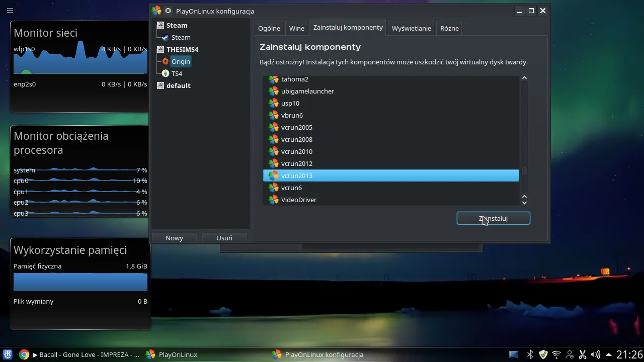Click the 21:26 clock
Screen dimensions: 644x362
click(629, 354)
